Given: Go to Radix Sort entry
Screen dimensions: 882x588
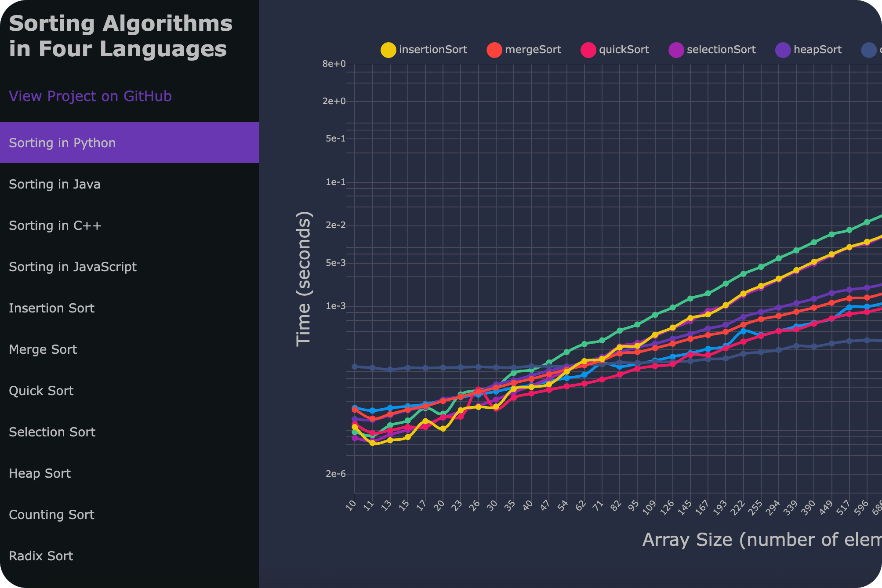Looking at the screenshot, I should tap(41, 556).
